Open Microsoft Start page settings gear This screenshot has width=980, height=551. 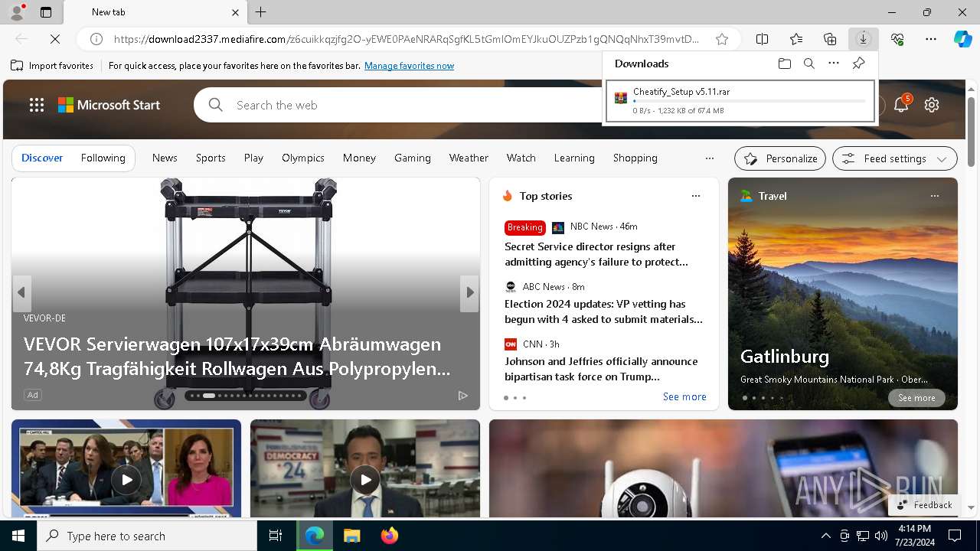932,105
